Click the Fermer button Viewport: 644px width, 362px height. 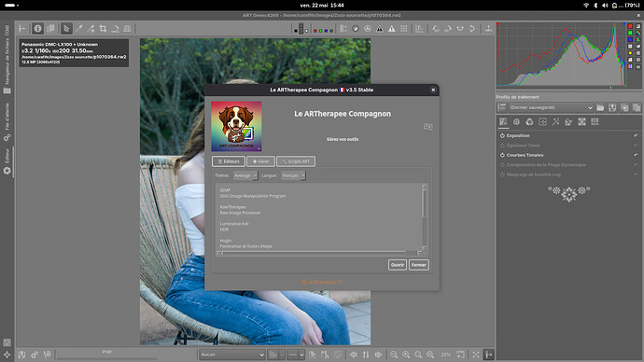tap(418, 265)
